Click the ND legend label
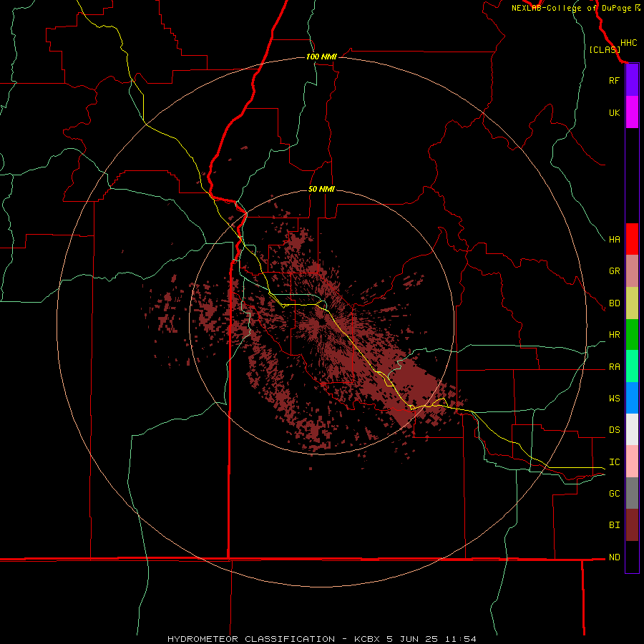644x644 pixels. click(x=614, y=557)
